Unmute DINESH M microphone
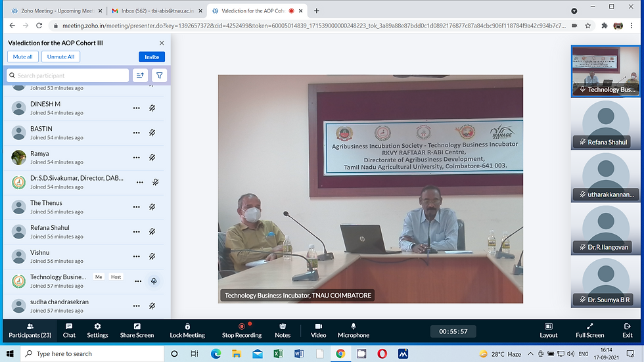 coord(152,108)
